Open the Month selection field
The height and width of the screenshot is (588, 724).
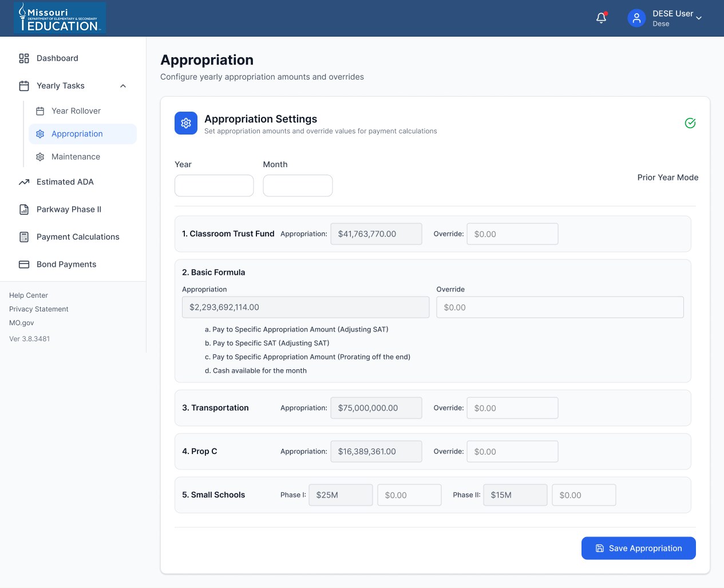[x=298, y=186]
